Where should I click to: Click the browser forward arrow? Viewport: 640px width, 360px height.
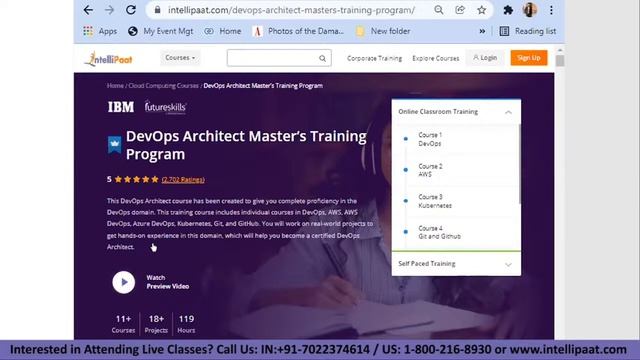pyautogui.click(x=109, y=10)
